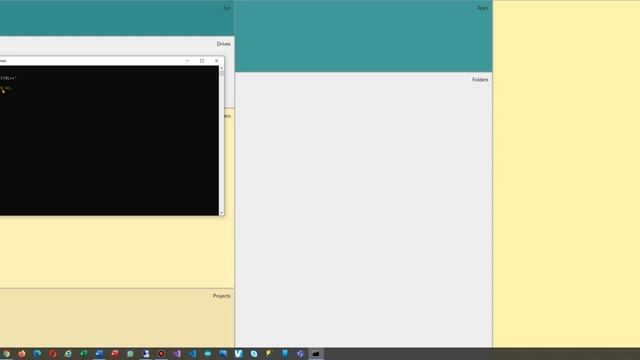Select the Folders panel label
Image resolution: width=640 pixels, height=360 pixels.
coord(480,80)
